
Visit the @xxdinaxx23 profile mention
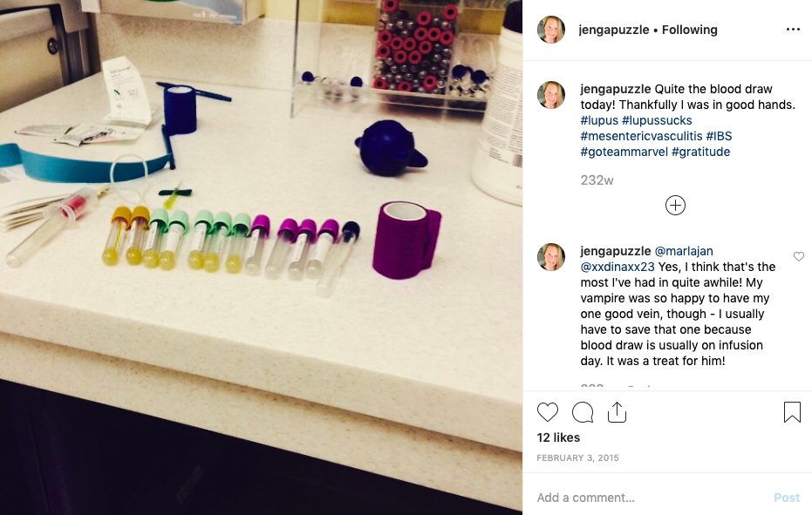(618, 267)
